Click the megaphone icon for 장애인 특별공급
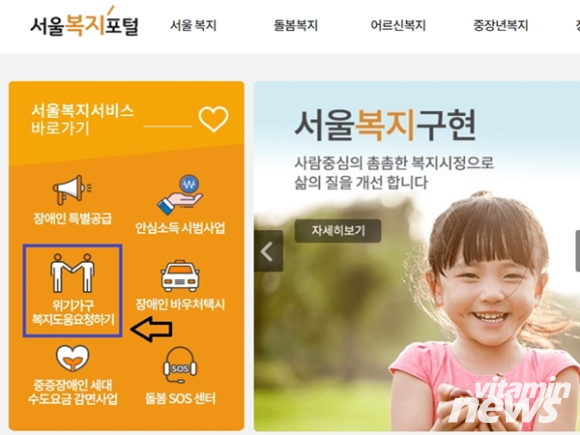The width and height of the screenshot is (580, 435). 72,189
